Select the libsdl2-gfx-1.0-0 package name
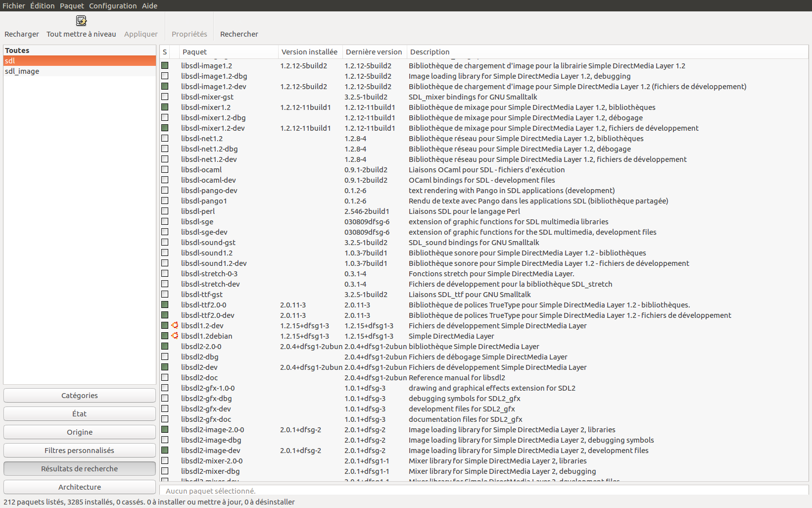812x508 pixels. tap(208, 388)
